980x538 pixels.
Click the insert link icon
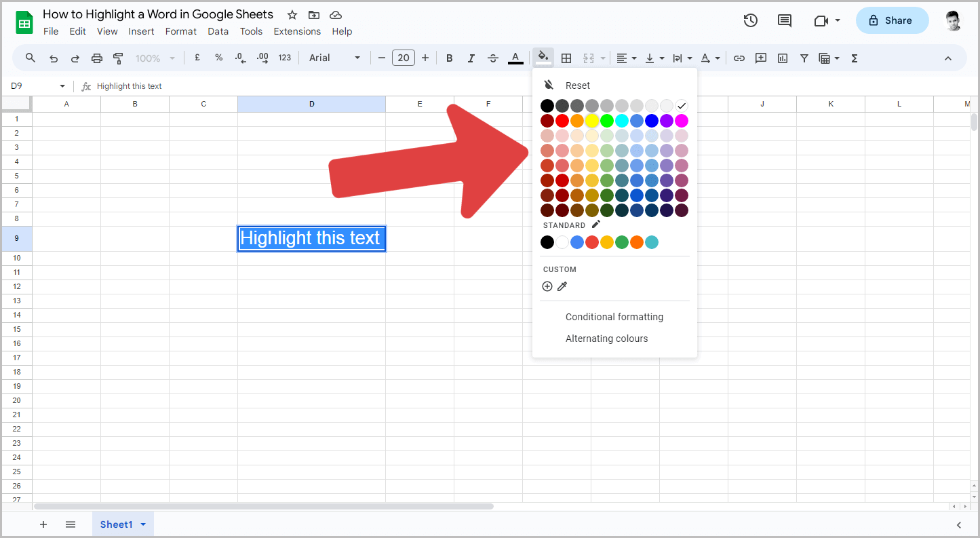(x=739, y=58)
